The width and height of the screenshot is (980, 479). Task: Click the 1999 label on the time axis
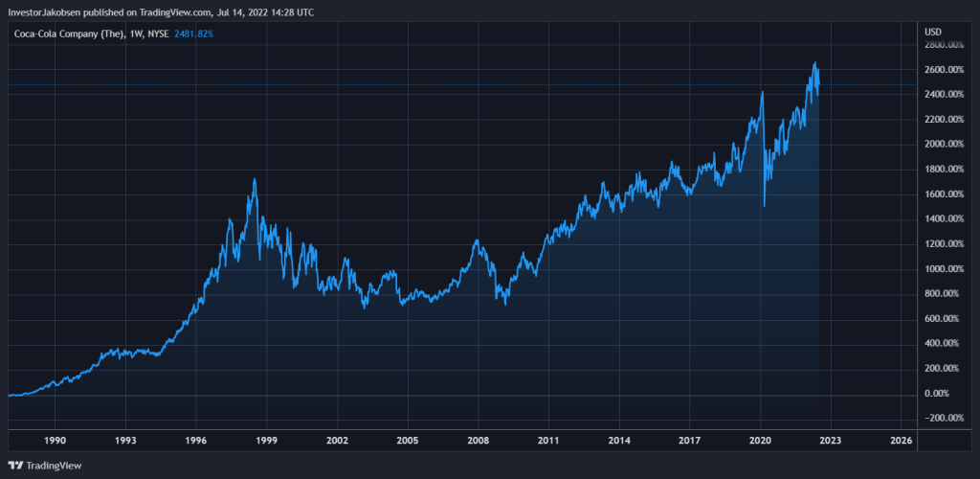point(267,441)
